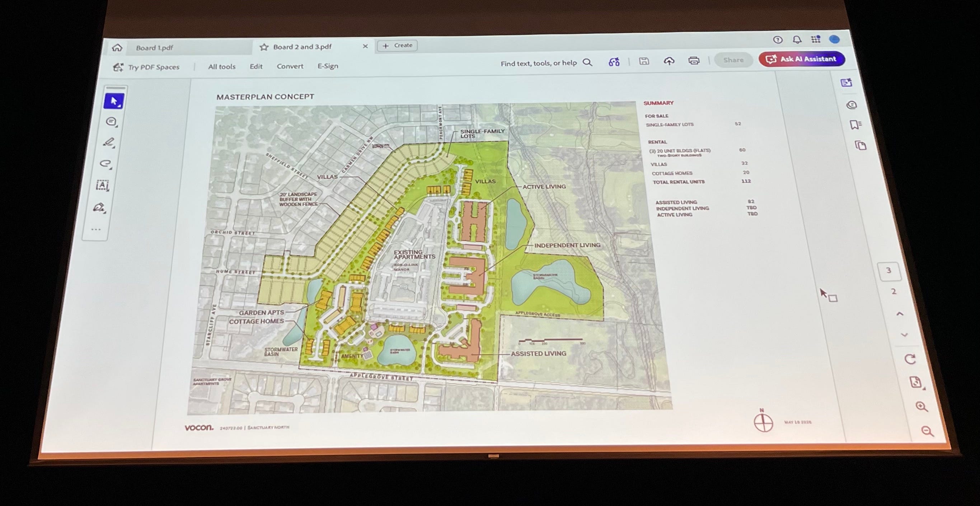The height and width of the screenshot is (506, 980).
Task: Go to the previous page with up chevron
Action: [x=900, y=314]
